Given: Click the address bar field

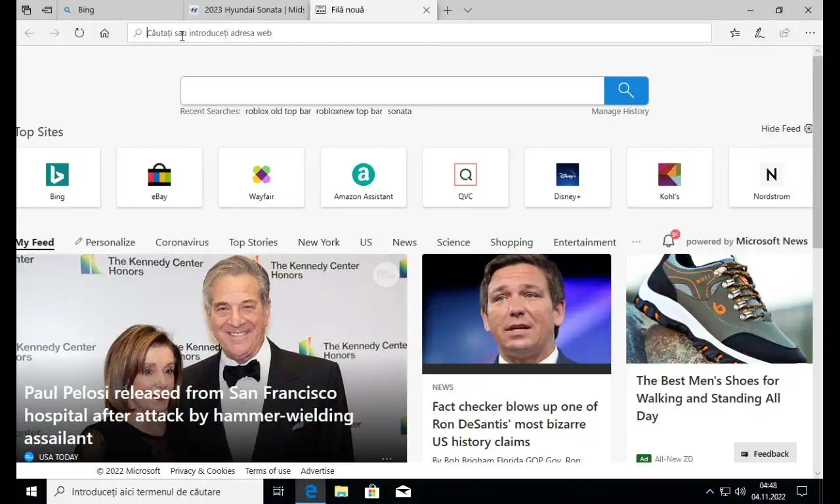Looking at the screenshot, I should tap(420, 33).
